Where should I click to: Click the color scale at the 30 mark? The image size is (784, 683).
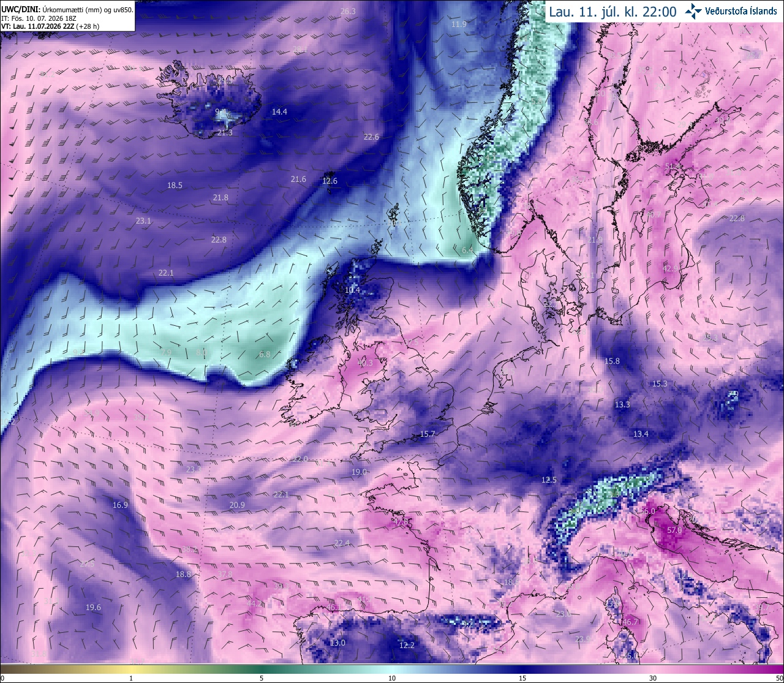653,668
